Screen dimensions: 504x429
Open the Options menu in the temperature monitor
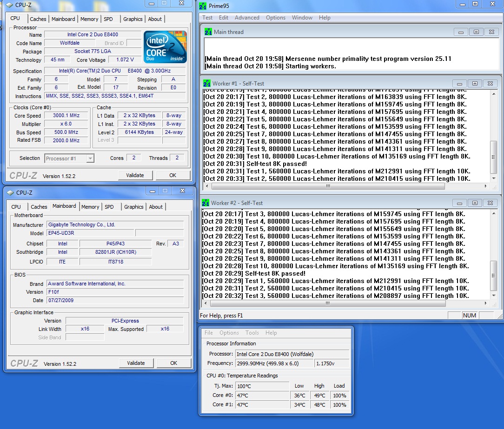click(229, 333)
